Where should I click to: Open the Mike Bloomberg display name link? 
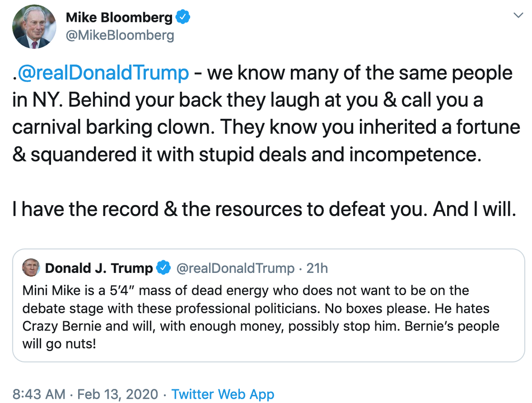(119, 18)
